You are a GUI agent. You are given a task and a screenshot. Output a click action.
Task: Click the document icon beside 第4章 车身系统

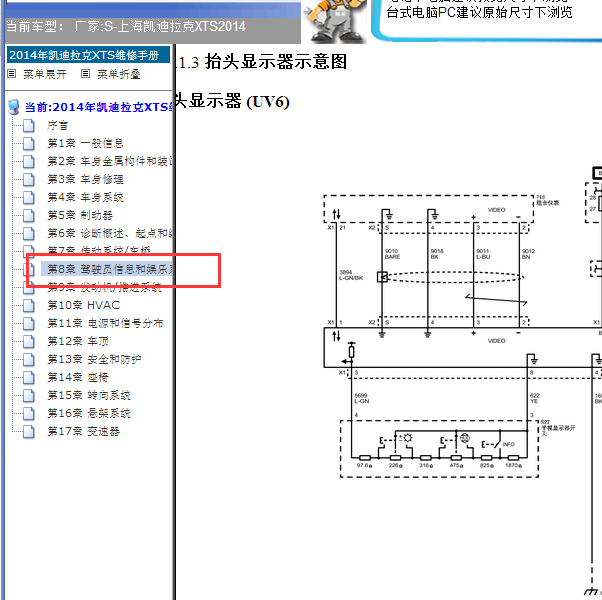click(28, 197)
